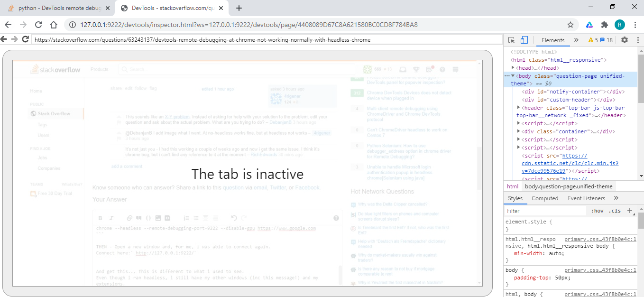The height and width of the screenshot is (297, 644).
Task: Open the profile avatar labeled R
Action: click(619, 25)
